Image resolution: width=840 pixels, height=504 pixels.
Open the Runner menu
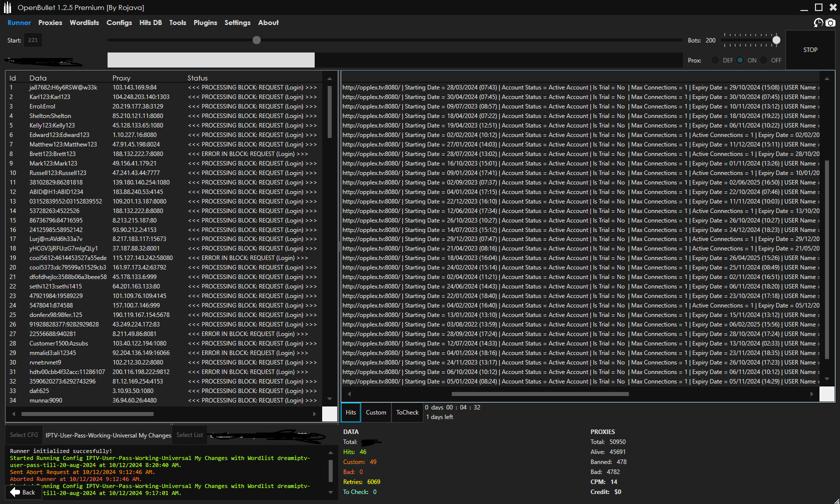[19, 22]
